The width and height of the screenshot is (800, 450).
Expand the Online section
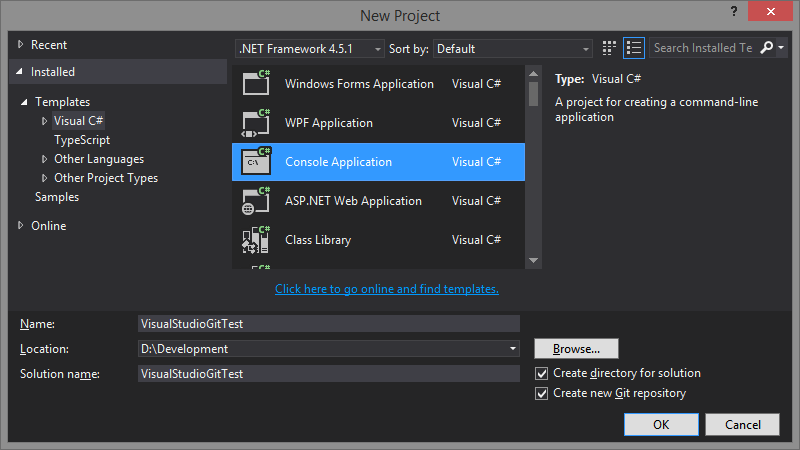(20, 225)
